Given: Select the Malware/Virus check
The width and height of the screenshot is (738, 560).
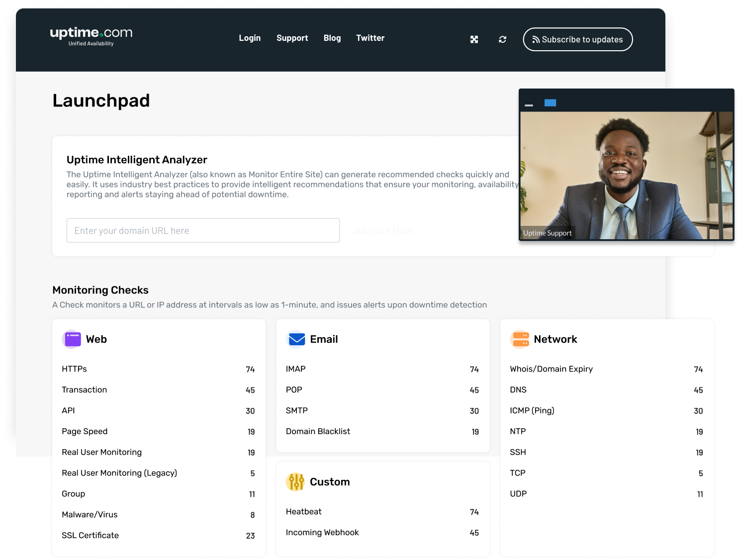Looking at the screenshot, I should point(159,515).
